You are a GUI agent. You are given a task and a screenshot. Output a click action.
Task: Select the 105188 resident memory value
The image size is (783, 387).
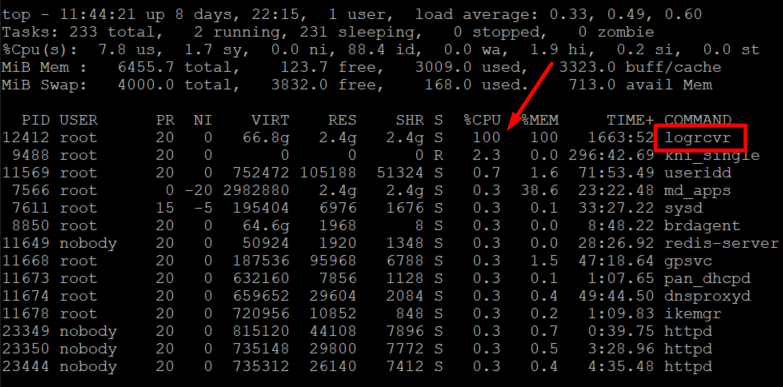[x=328, y=173]
